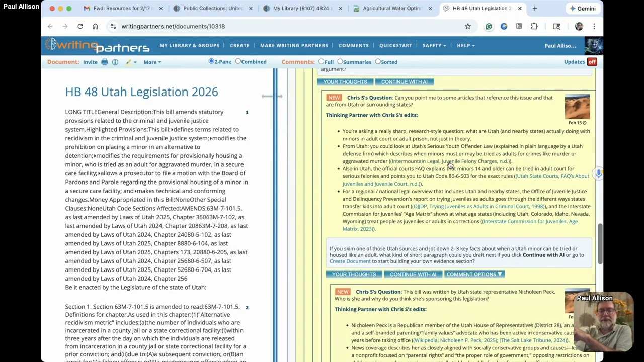The width and height of the screenshot is (644, 362).
Task: Open the Chrome three-dot menu
Action: point(594,26)
